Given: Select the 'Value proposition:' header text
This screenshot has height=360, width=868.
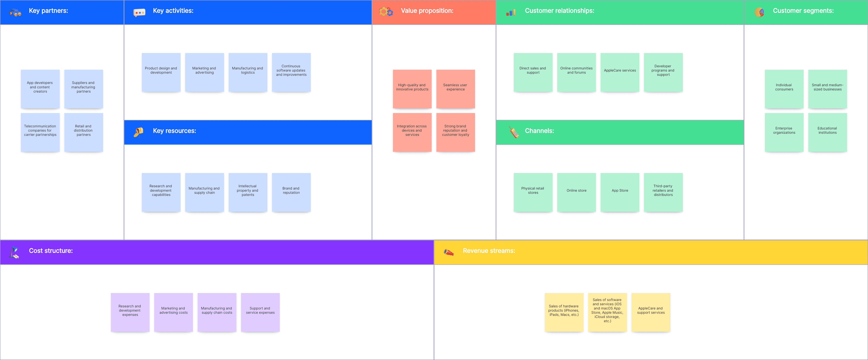Looking at the screenshot, I should pos(427,11).
